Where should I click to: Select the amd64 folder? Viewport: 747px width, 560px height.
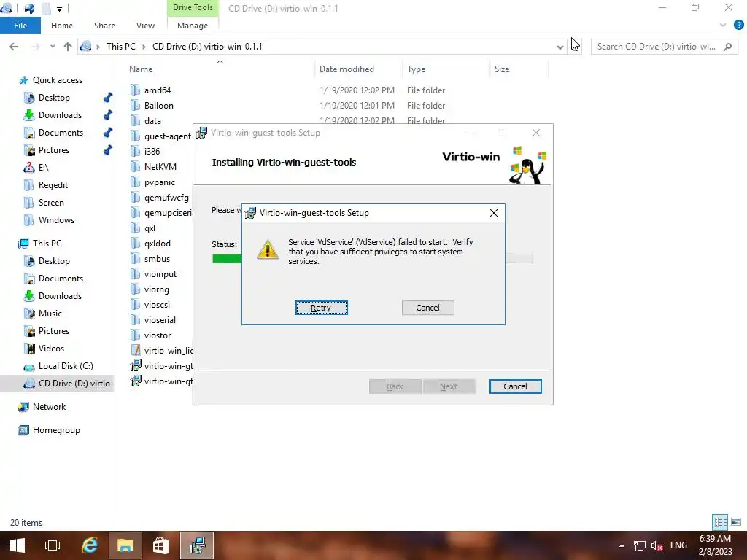pos(158,90)
